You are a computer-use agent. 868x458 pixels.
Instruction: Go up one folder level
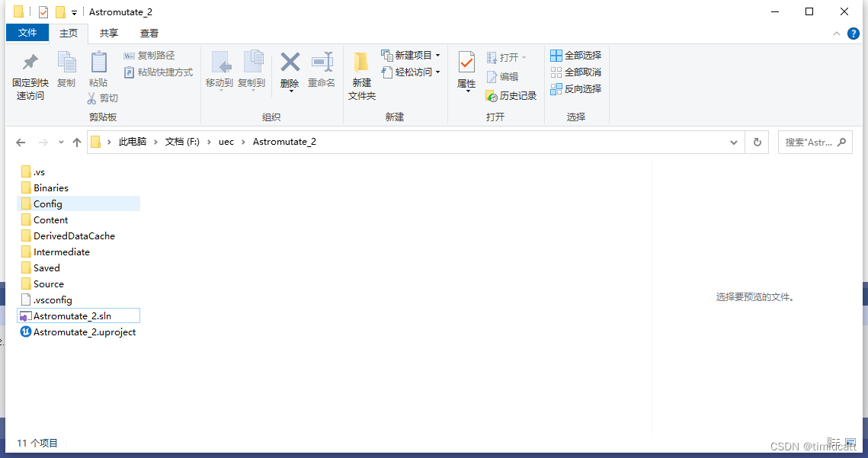tap(77, 143)
